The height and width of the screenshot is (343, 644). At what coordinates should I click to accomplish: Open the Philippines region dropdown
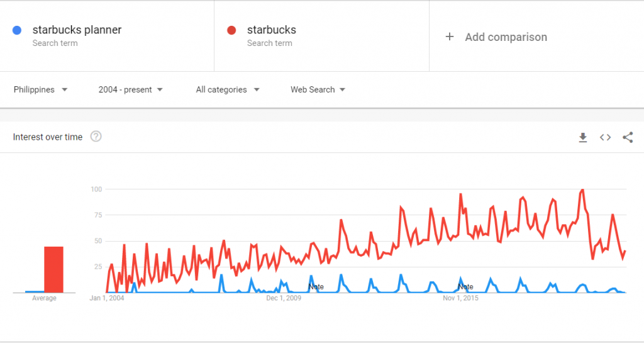tap(40, 90)
